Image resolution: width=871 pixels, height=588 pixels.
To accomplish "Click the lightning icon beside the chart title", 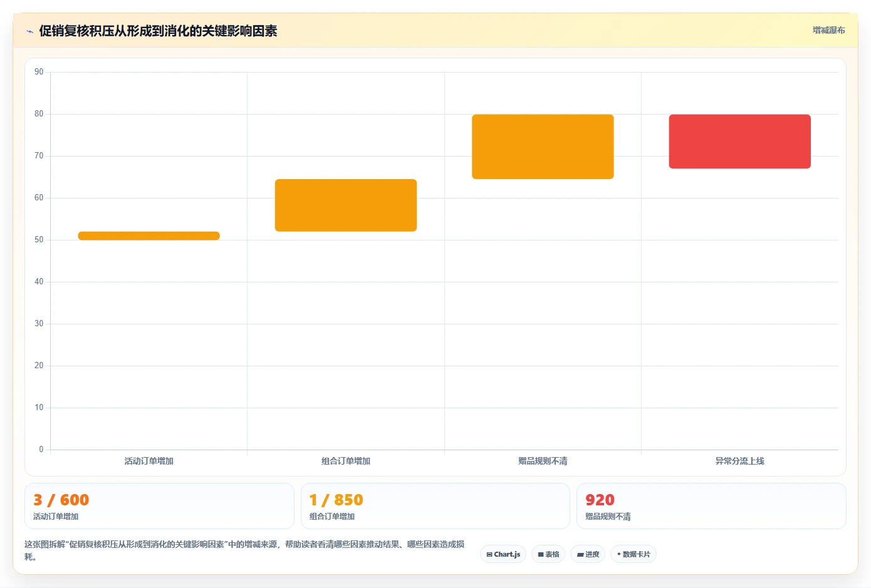I will [x=29, y=31].
